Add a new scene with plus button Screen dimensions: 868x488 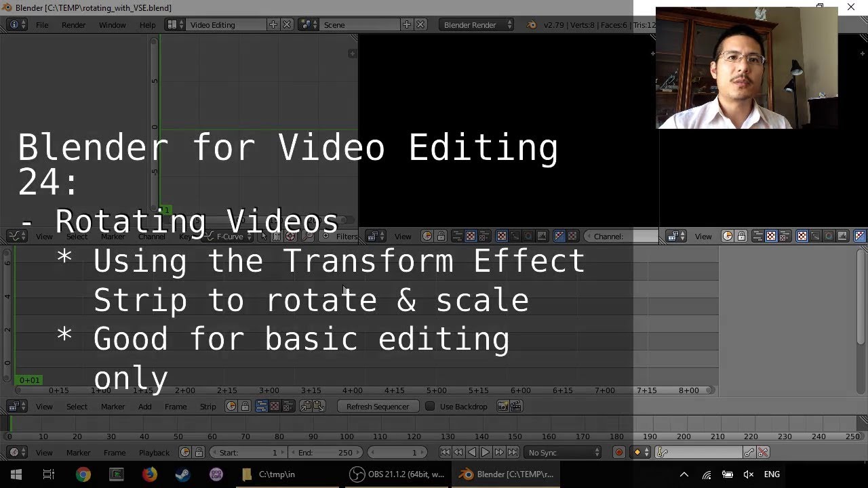click(406, 24)
